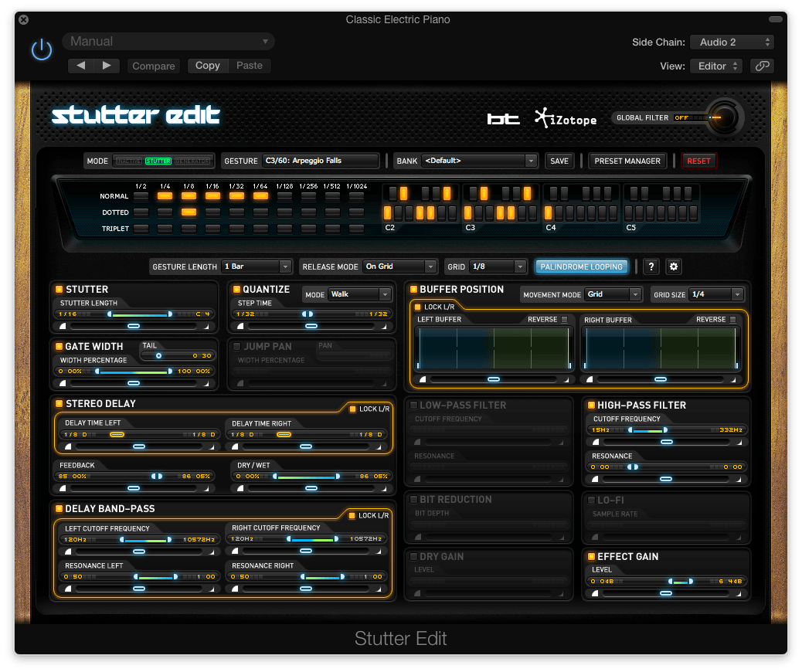Open the question mark help icon
The width and height of the screenshot is (802, 672).
point(651,266)
